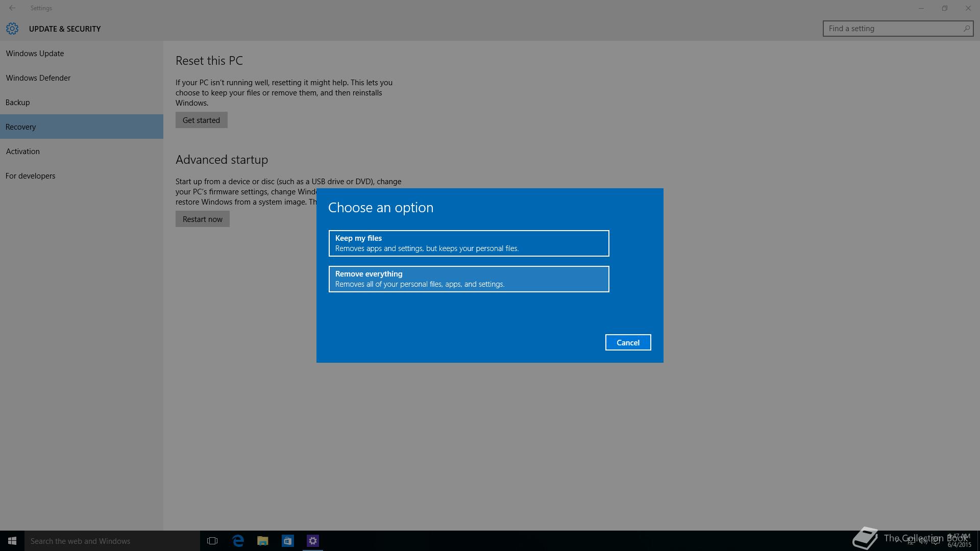Click the back arrow in Settings
This screenshot has height=551, width=980.
point(12,8)
